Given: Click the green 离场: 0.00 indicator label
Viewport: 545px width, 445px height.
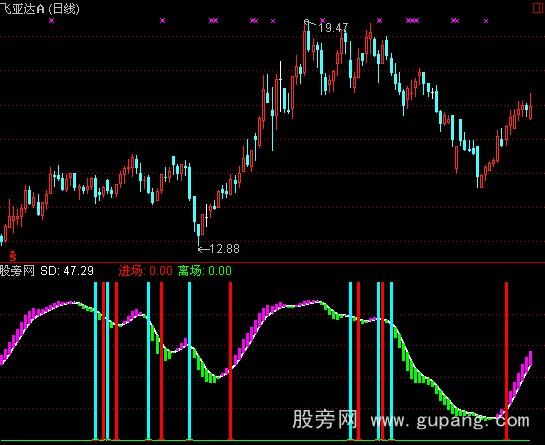Looking at the screenshot, I should pos(205,271).
